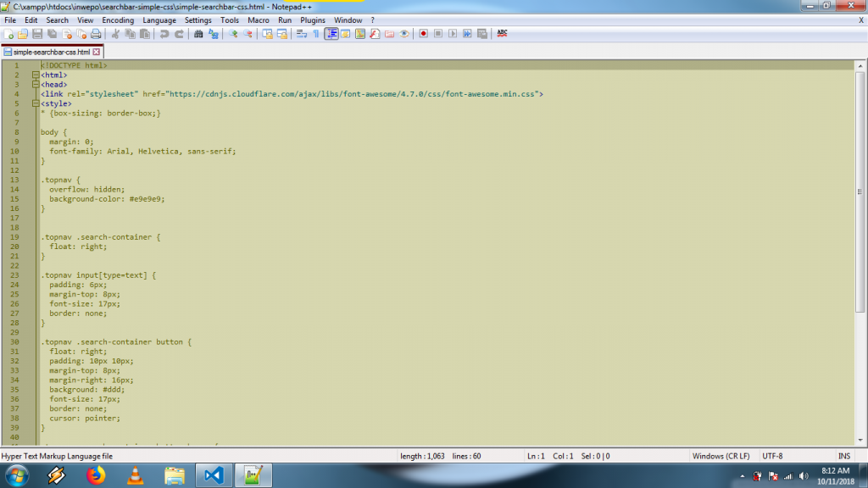Open VLC media player from taskbar

point(135,476)
